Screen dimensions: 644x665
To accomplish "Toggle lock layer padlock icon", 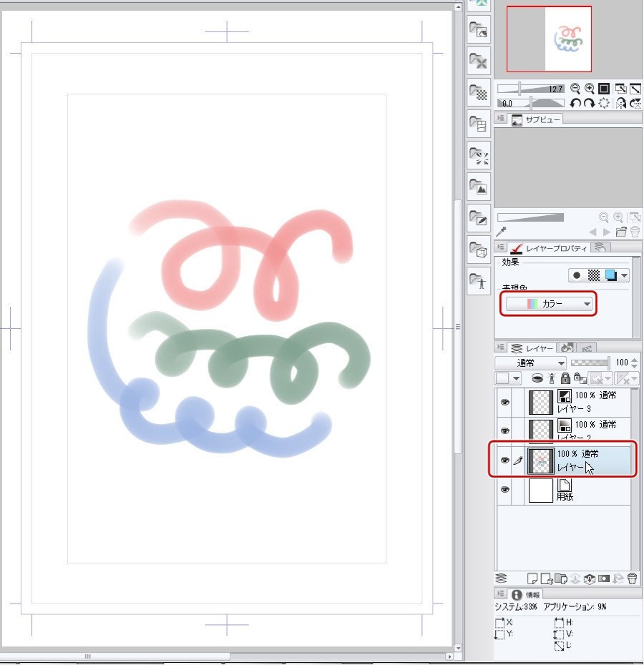I will pyautogui.click(x=565, y=378).
